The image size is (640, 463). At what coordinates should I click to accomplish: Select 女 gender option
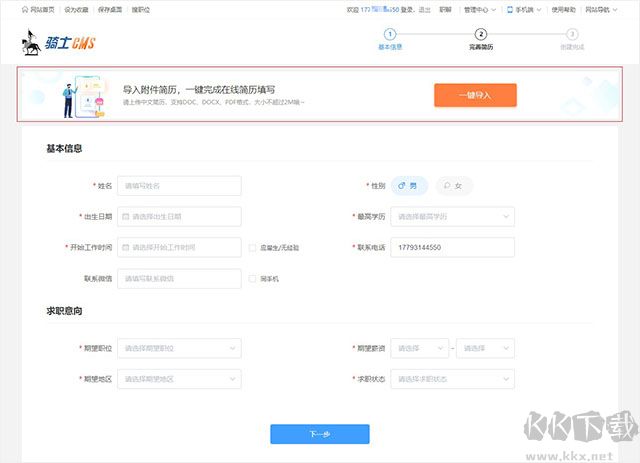click(454, 186)
